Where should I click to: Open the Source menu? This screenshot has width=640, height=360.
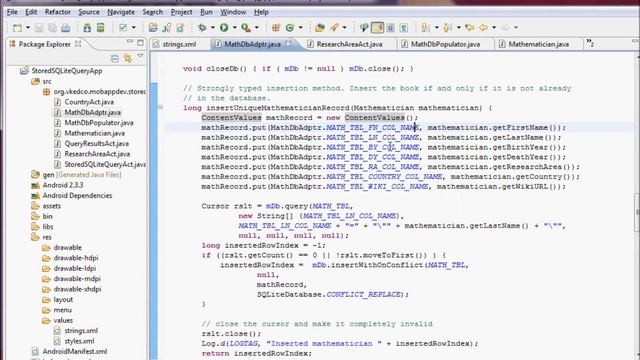(x=89, y=12)
